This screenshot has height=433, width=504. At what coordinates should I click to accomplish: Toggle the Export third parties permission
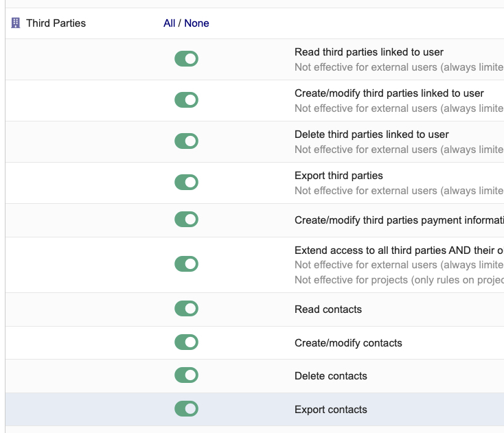click(x=187, y=182)
